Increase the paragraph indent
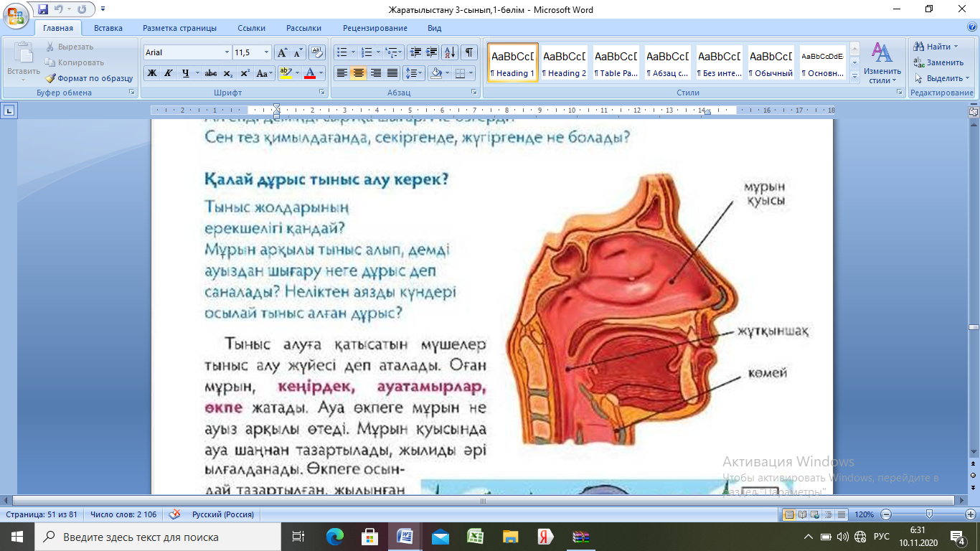Image resolution: width=980 pixels, height=551 pixels. pos(432,52)
